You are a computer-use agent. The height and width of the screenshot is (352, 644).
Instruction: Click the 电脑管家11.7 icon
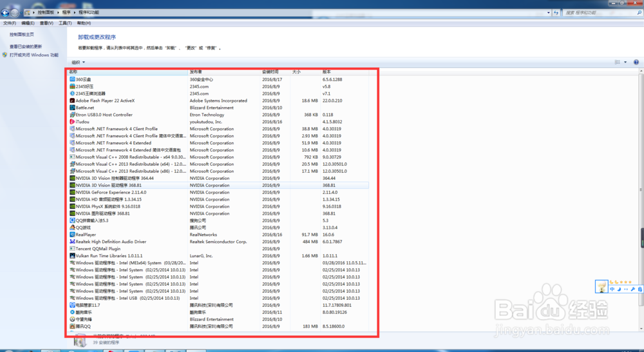point(72,305)
